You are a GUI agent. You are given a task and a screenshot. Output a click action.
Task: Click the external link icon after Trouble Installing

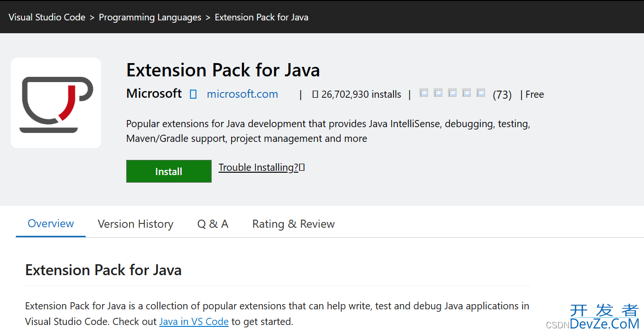[302, 167]
